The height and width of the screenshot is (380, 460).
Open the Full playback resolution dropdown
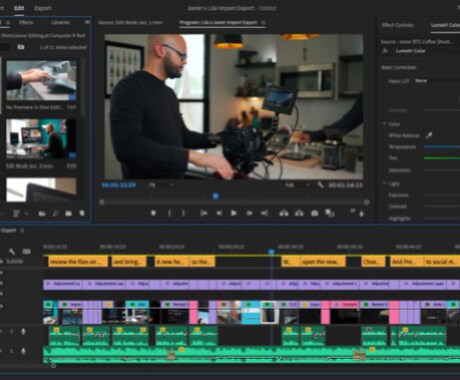(x=298, y=185)
